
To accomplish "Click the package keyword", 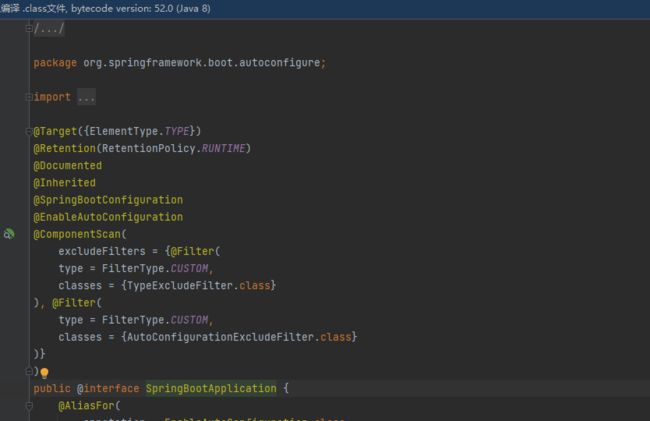I will 55,63.
